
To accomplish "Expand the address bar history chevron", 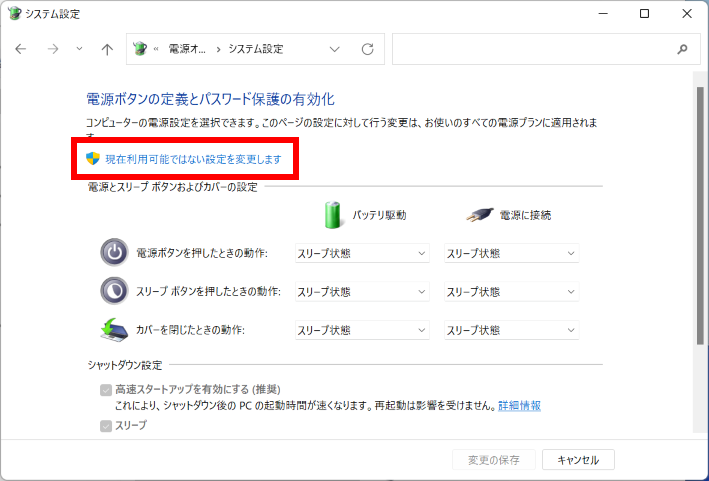I will (x=334, y=49).
